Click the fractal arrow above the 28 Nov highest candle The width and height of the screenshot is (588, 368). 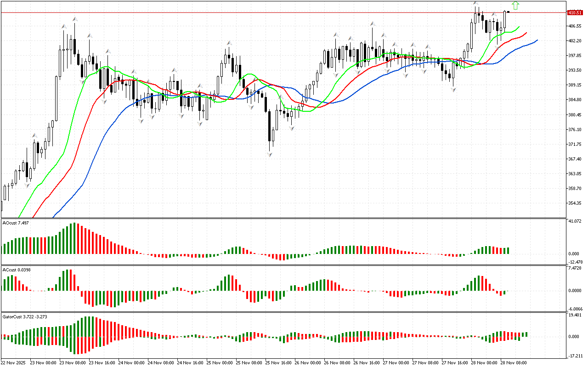tap(476, 4)
